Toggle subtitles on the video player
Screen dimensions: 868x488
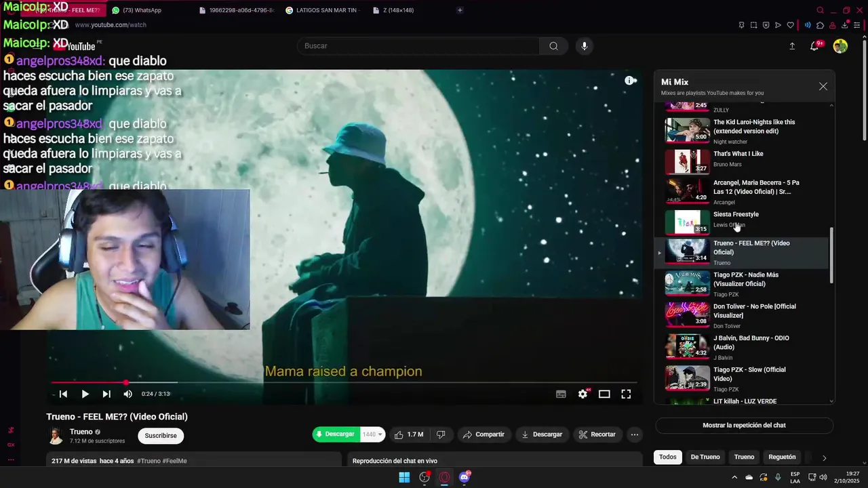tap(561, 394)
